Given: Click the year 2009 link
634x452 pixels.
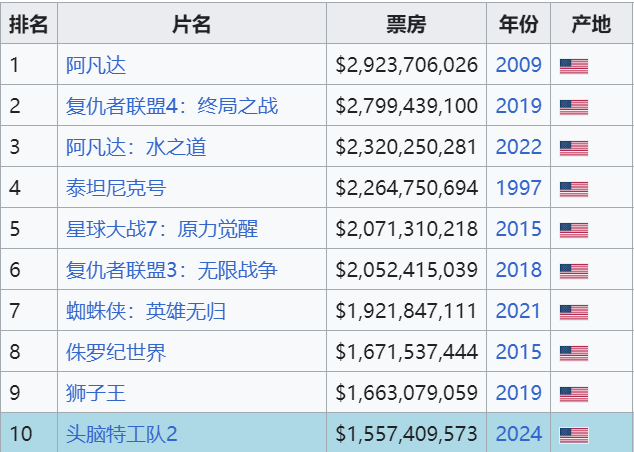Looking at the screenshot, I should click(518, 65).
